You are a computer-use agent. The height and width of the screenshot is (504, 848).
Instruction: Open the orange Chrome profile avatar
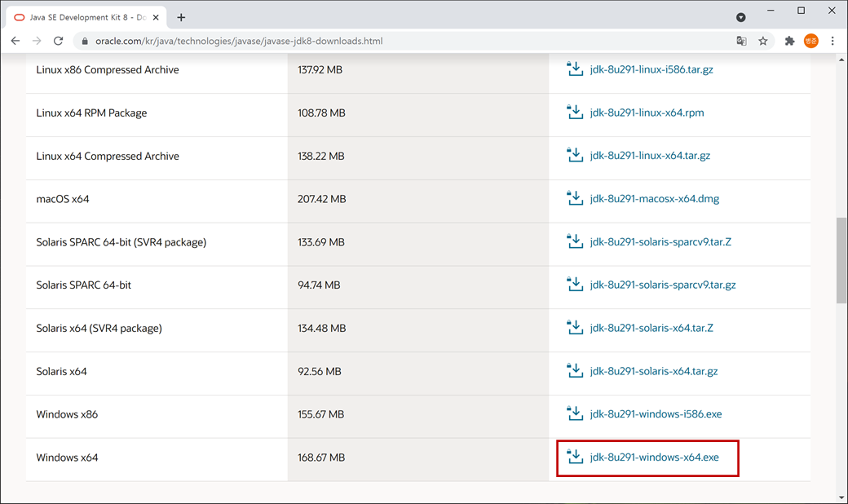tap(810, 41)
